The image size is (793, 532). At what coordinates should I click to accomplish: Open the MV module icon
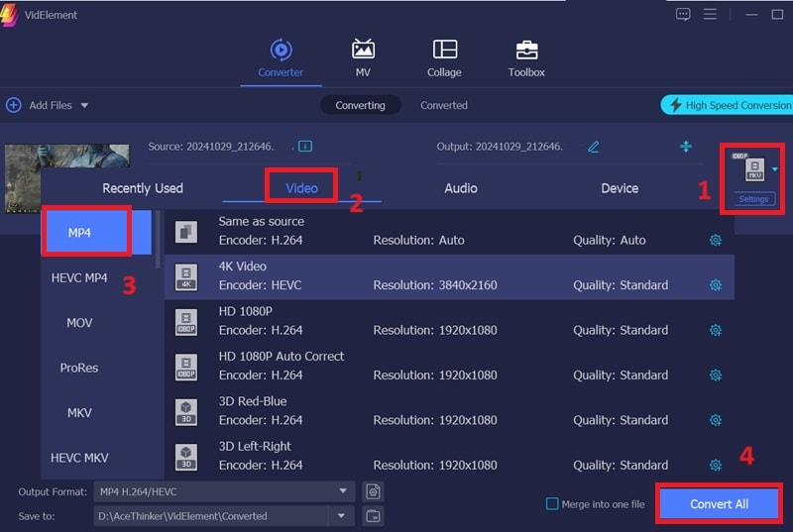click(x=363, y=49)
